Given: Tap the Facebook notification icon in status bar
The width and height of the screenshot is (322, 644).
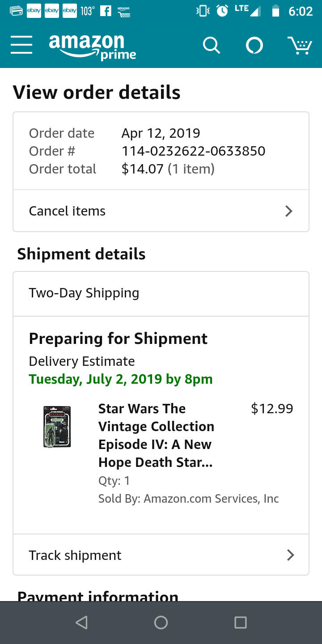Looking at the screenshot, I should 106,11.
